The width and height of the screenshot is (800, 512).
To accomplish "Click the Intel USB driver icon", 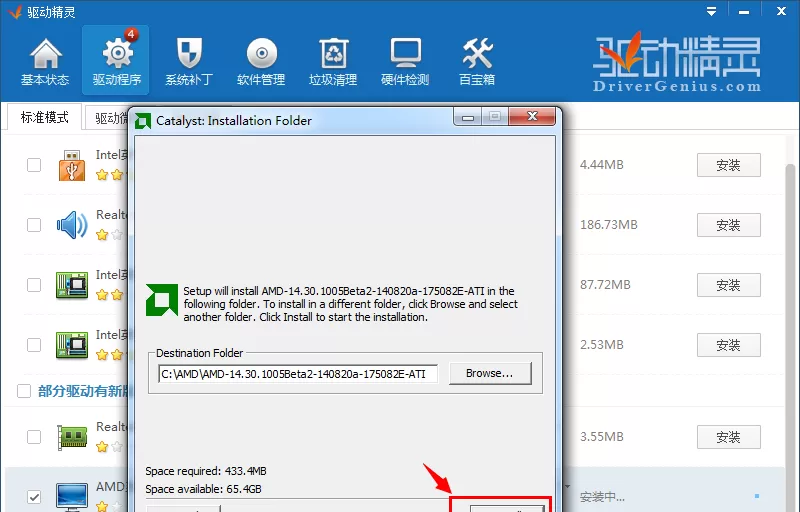I will pos(72,165).
